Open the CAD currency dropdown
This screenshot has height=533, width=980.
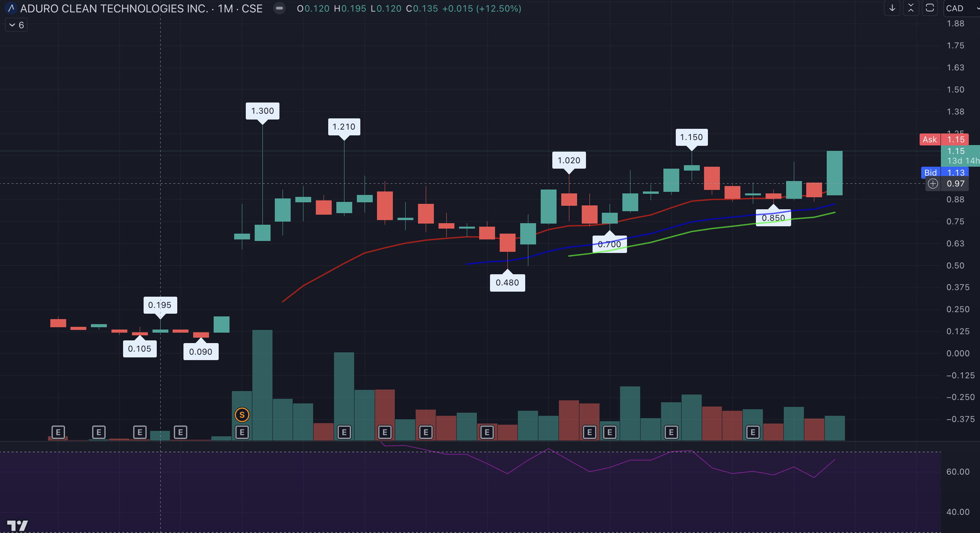pos(962,8)
